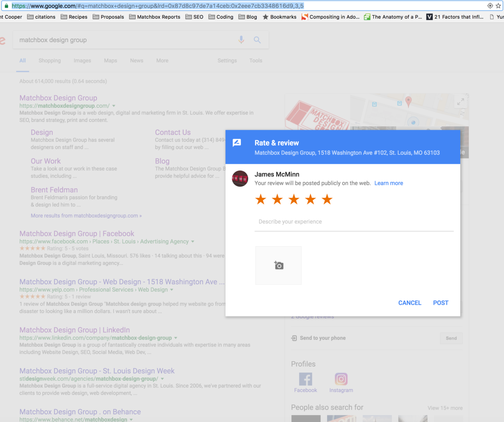Click the location target icon in address bar
This screenshot has height=422, width=504.
click(x=490, y=6)
